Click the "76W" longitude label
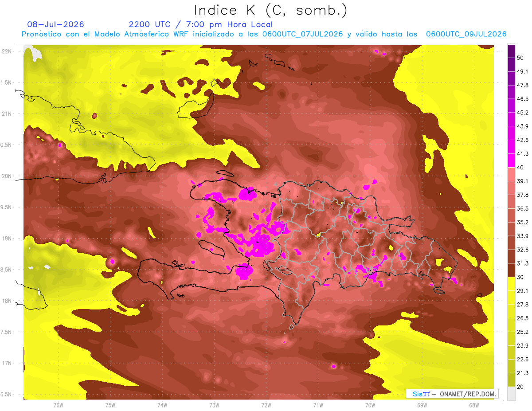 click(58, 405)
